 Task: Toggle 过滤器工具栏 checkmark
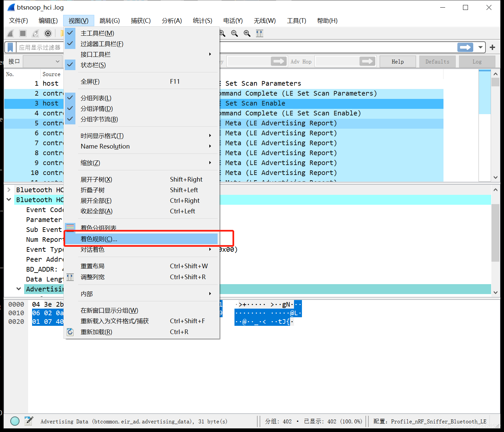coord(70,44)
